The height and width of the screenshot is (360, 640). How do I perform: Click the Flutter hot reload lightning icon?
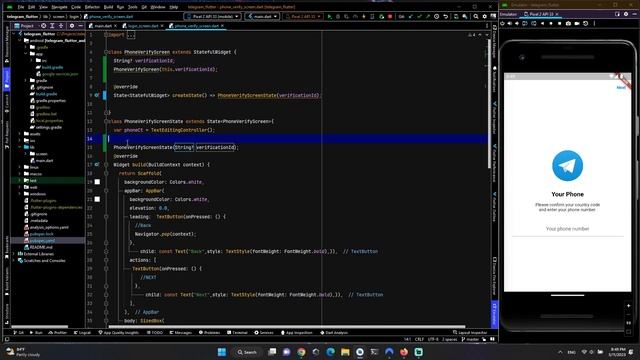click(x=364, y=17)
